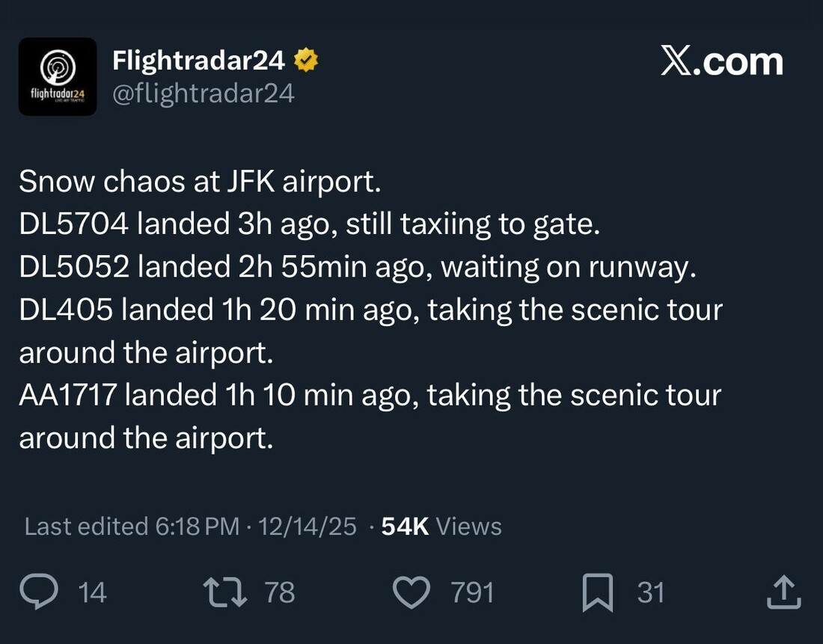Show the 54K Views analytics
Image resolution: width=823 pixels, height=644 pixels.
441,527
